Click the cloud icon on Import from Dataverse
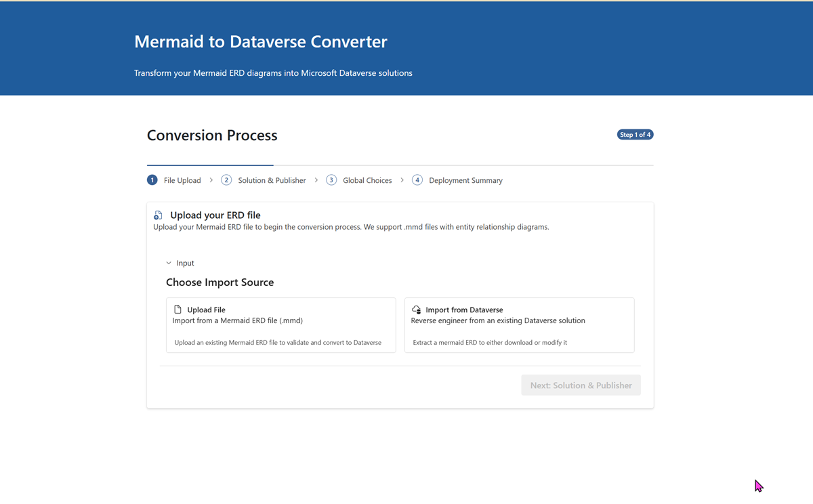 [x=416, y=310]
